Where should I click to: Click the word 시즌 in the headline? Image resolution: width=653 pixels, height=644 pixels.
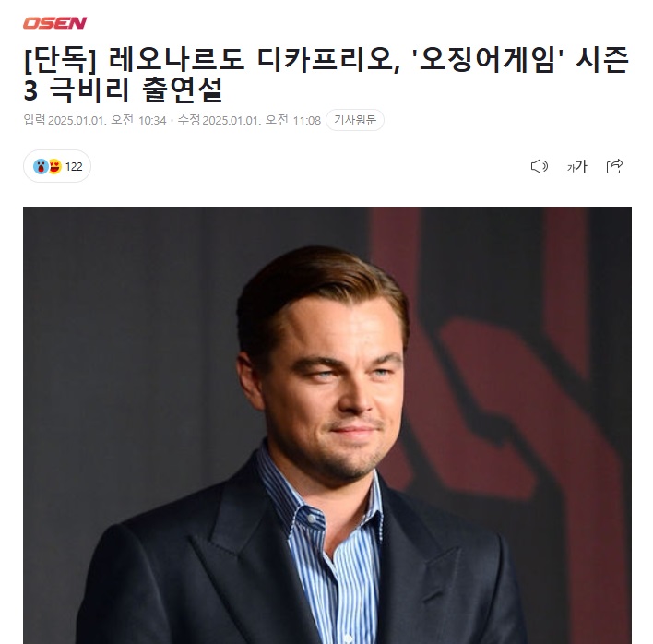click(602, 59)
